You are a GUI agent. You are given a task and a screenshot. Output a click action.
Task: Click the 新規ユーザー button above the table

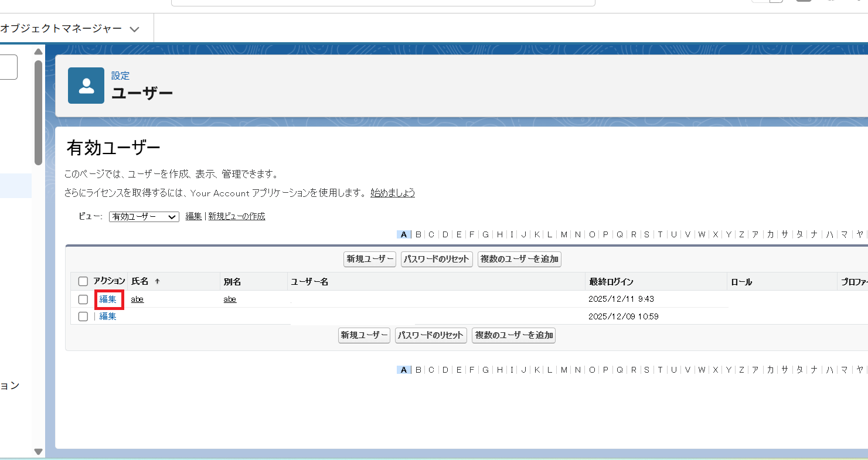pyautogui.click(x=370, y=259)
